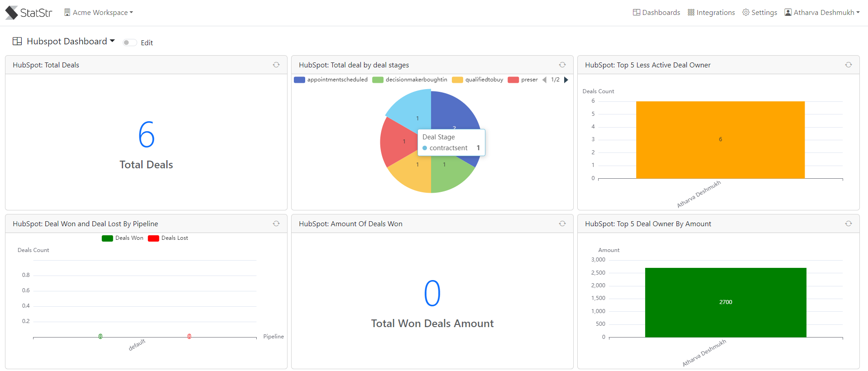Viewport: 868px width, 371px height.
Task: Toggle the decisionmakerboughtin legend entry
Action: (x=409, y=80)
